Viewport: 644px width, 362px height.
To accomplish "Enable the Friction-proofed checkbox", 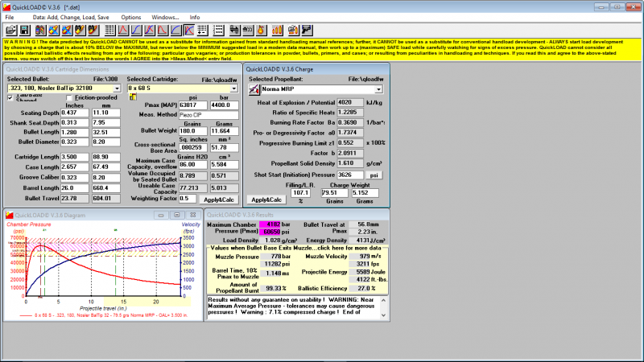I will coord(69,97).
